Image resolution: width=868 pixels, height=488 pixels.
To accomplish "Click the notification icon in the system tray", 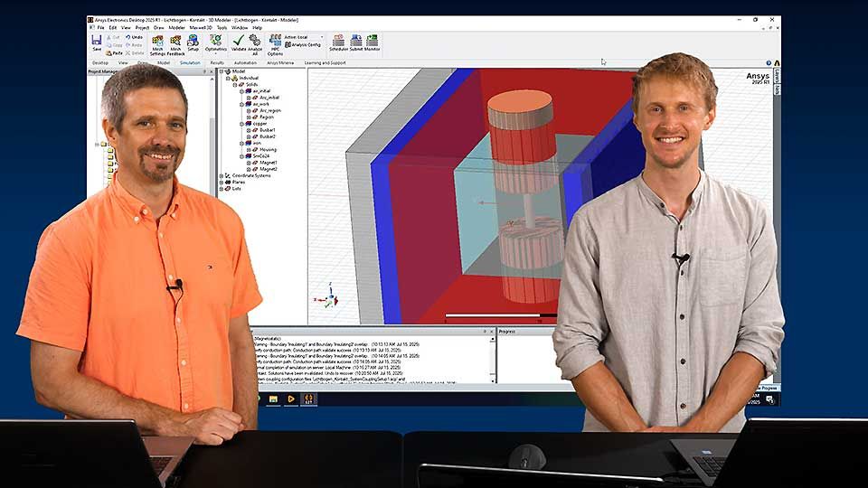I will [769, 399].
